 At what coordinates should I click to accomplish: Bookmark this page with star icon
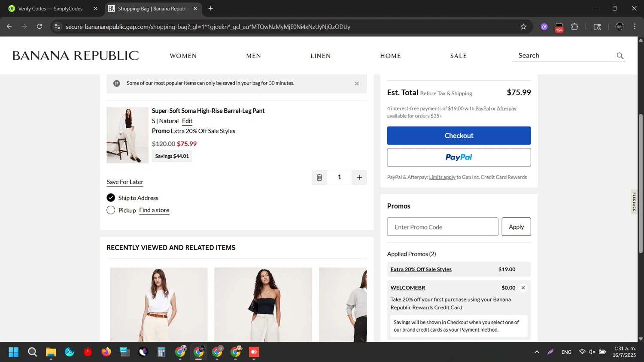point(523,27)
